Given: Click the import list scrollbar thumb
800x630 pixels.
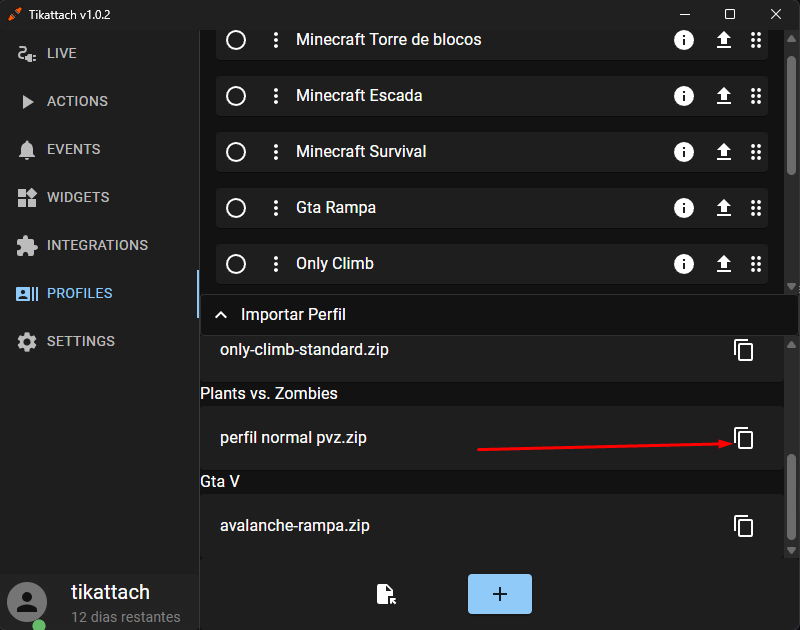Looking at the screenshot, I should point(791,496).
